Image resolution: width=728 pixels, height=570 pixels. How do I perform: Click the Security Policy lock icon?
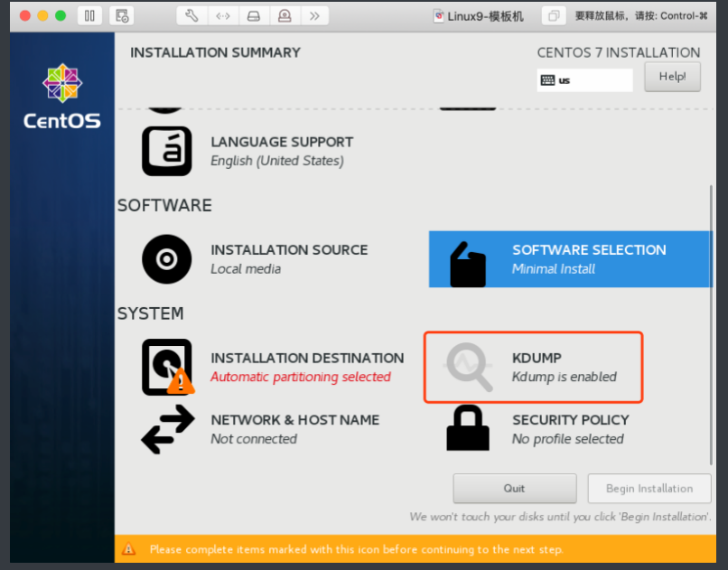pyautogui.click(x=468, y=427)
